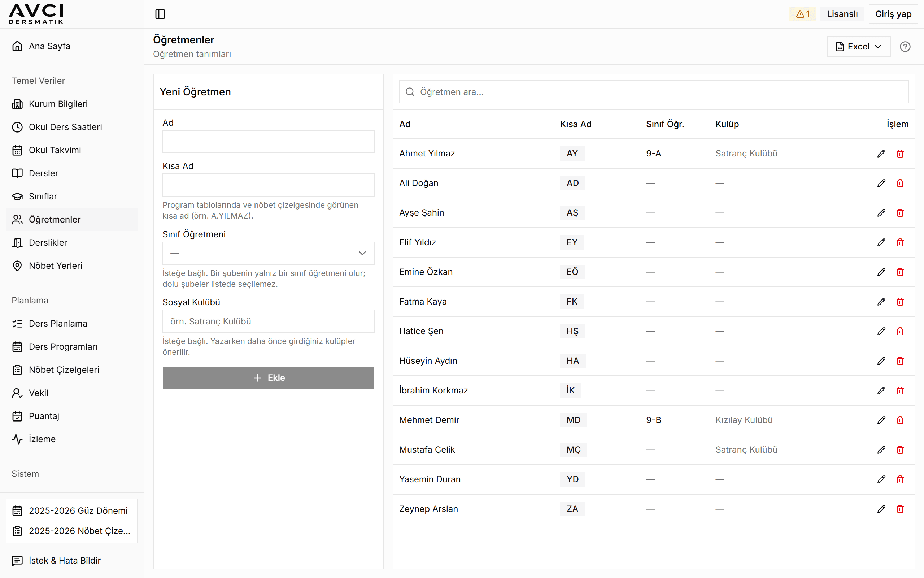
Task: Click the warning badge showing 1
Action: tap(803, 14)
